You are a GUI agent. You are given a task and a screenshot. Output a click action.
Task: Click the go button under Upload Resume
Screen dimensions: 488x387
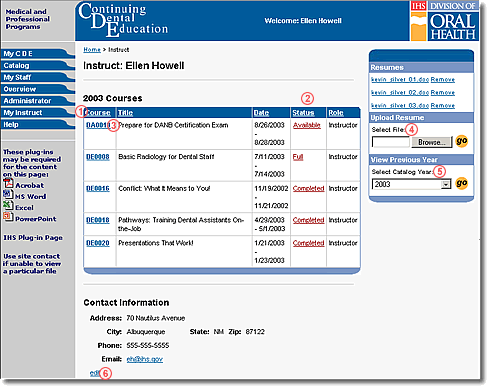(462, 141)
